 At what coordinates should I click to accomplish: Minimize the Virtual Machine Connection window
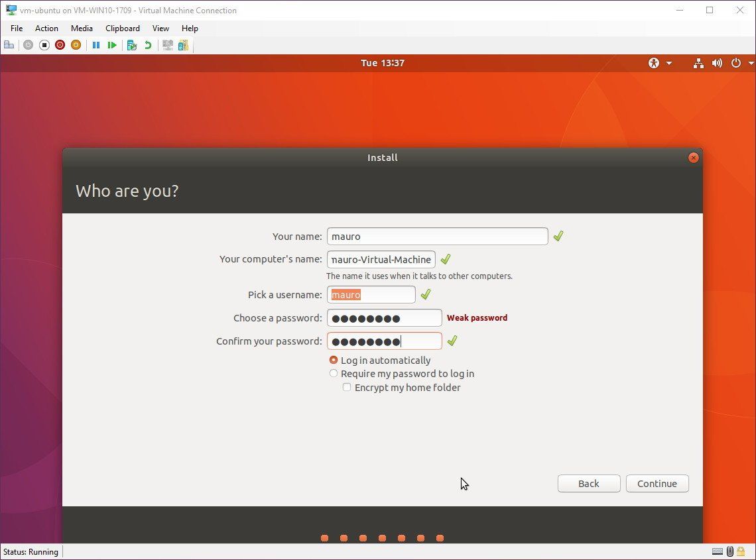(x=679, y=10)
